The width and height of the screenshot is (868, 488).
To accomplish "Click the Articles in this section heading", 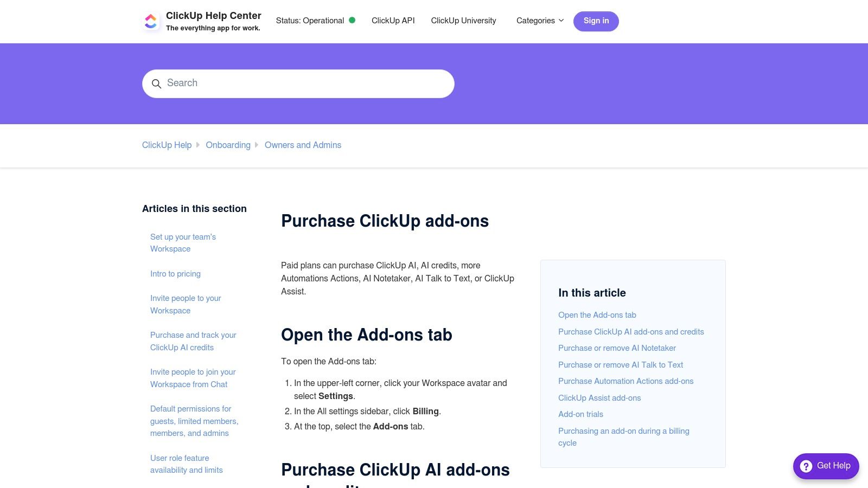I will point(194,209).
